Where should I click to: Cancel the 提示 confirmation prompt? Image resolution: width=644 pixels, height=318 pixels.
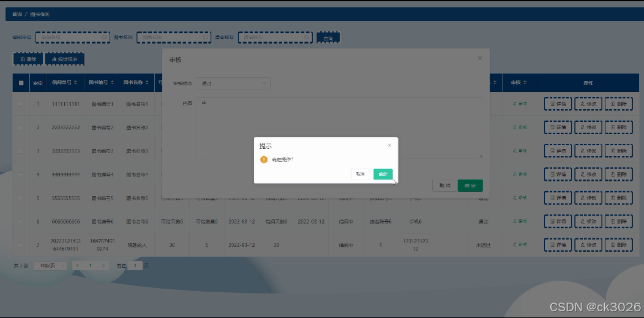[360, 174]
